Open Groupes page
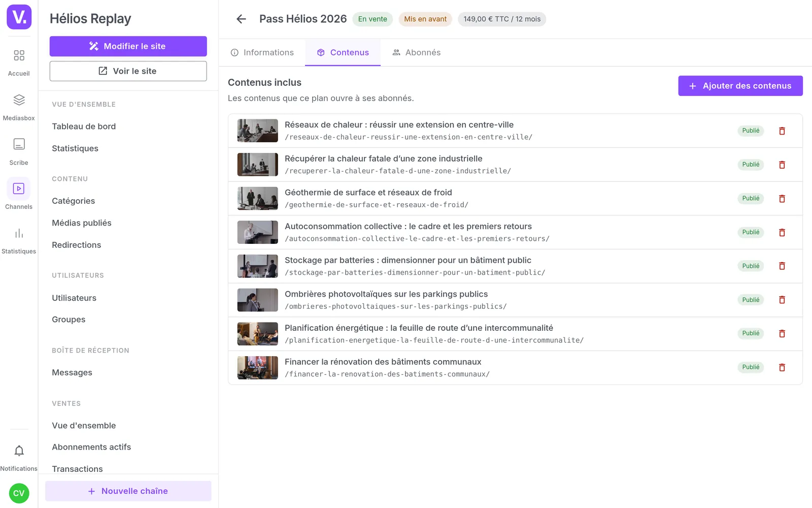 coord(69,320)
